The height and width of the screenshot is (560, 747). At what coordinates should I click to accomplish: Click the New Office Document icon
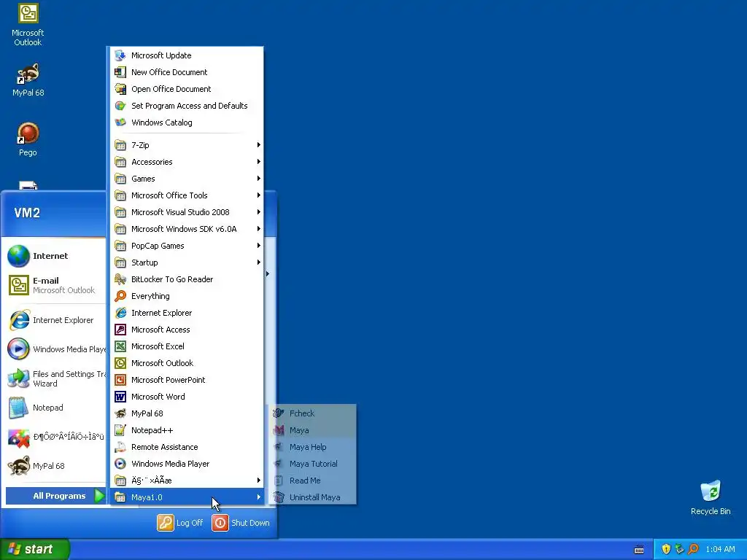click(120, 72)
